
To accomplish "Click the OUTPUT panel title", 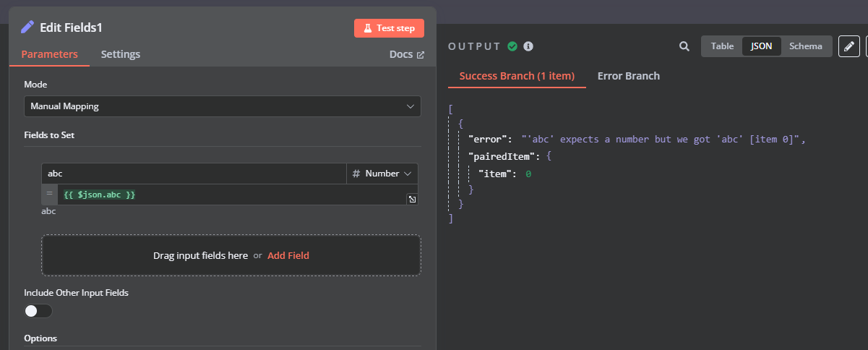I will [474, 46].
